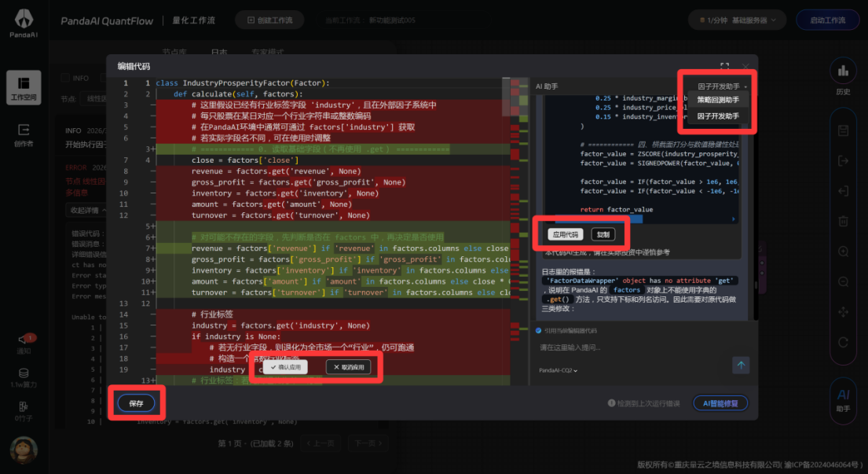Click the diff overview minimap ruler
Image resolution: width=868 pixels, height=474 pixels.
pyautogui.click(x=519, y=231)
